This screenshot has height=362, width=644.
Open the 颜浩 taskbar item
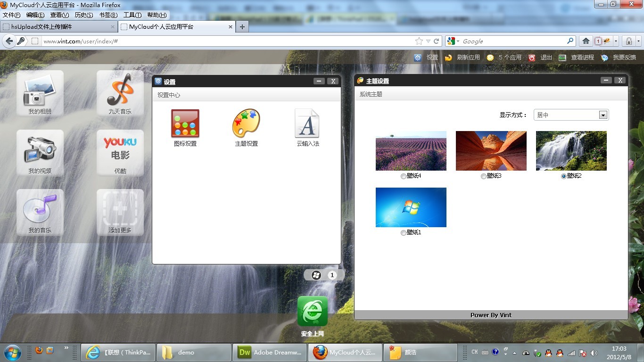[x=421, y=353]
